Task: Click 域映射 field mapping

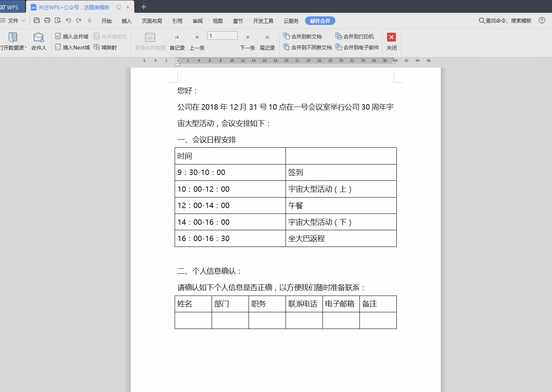Action: 105,47
